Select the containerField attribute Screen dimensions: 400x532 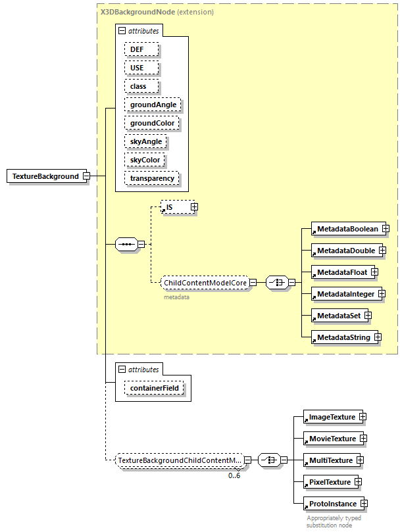click(154, 388)
